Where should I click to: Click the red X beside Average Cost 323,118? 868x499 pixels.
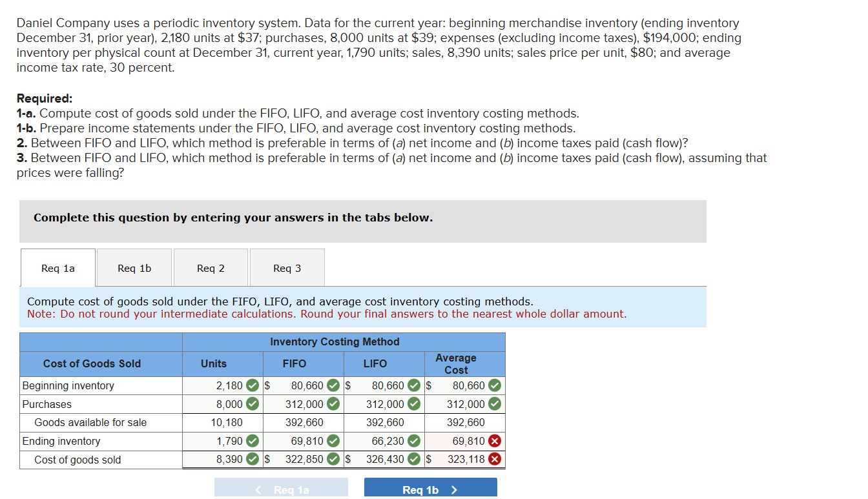click(495, 460)
